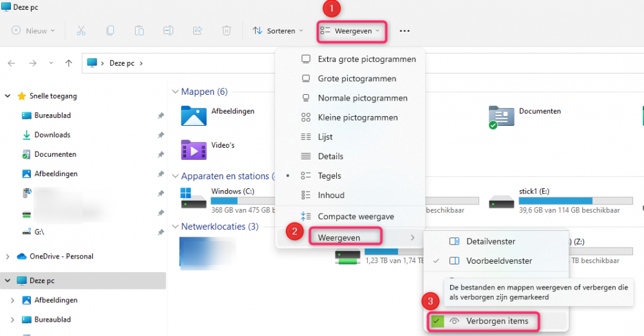Image resolution: width=644 pixels, height=336 pixels.
Task: Open the stick1 (E:) drive
Action: pyautogui.click(x=561, y=201)
